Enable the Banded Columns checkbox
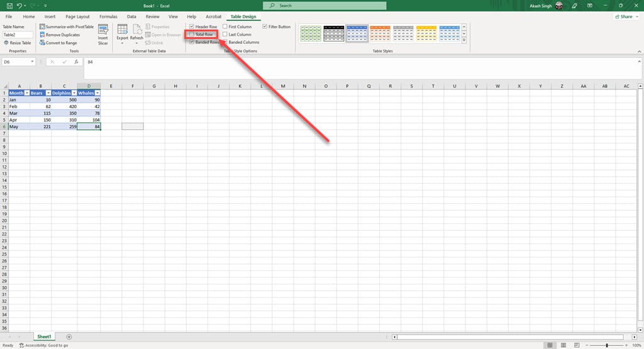The height and width of the screenshot is (349, 644). coord(225,42)
